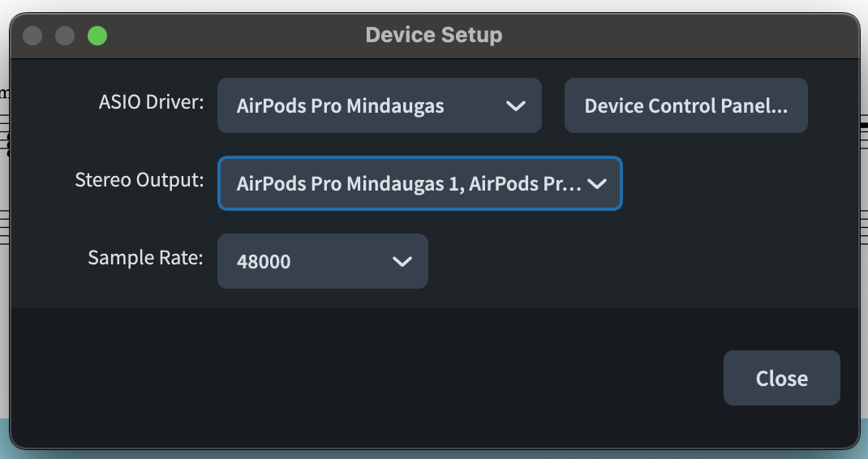
Task: Click the chevron arrow in Stereo Output box
Action: [597, 184]
